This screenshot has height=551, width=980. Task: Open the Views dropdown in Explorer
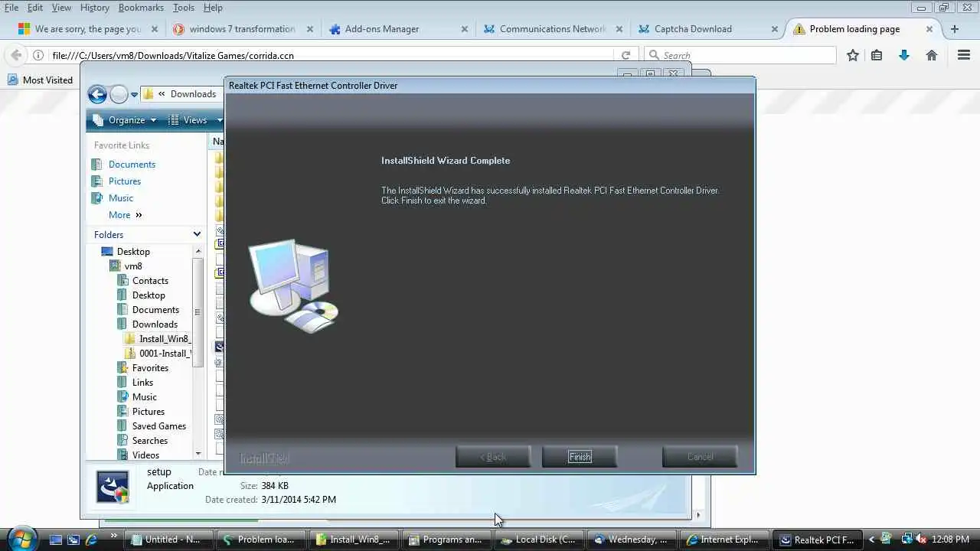[x=194, y=120]
